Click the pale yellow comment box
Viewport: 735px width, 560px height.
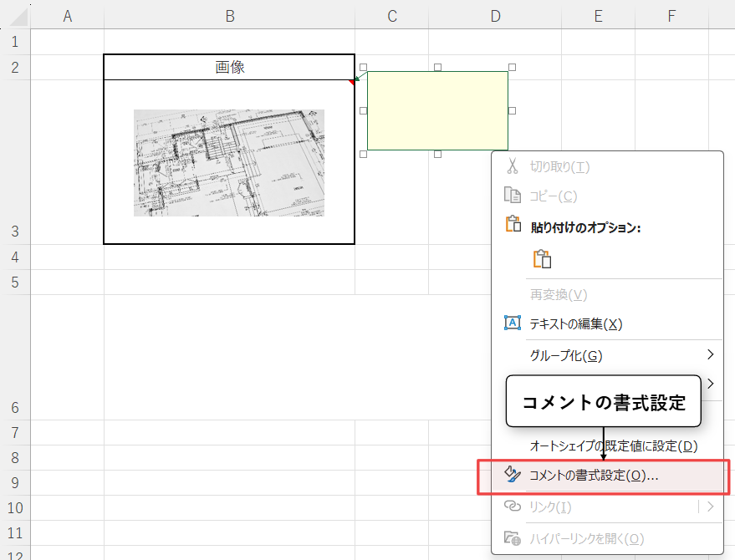click(x=437, y=110)
